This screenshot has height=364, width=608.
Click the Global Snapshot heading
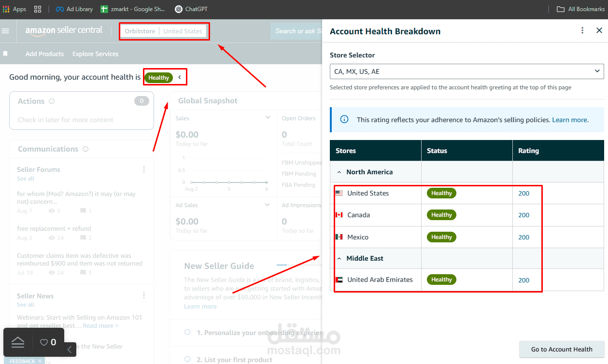[x=208, y=101]
